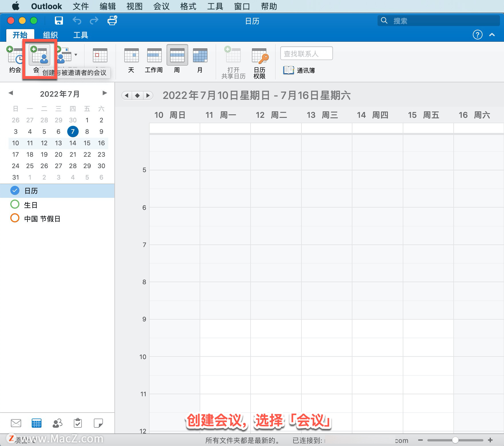Screen dimensions: 504x446
Task: Toggle the 日历 calendar checkbox
Action: (x=15, y=190)
